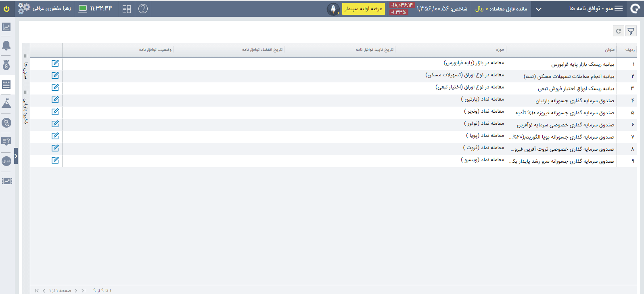Edit agreement in the پویا row
The width and height of the screenshot is (644, 294).
55,136
